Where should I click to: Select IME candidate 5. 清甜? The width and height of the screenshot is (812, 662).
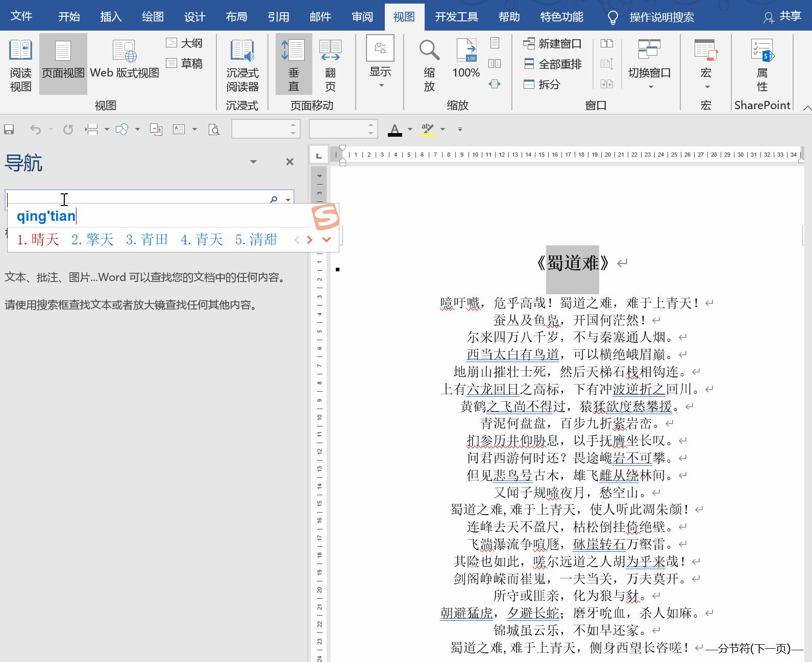tap(256, 239)
